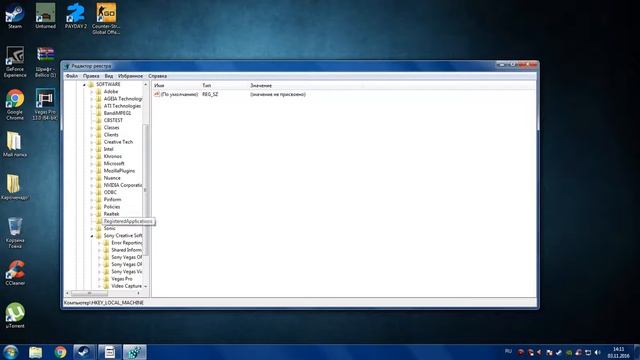Select the Intel key

(x=109, y=149)
